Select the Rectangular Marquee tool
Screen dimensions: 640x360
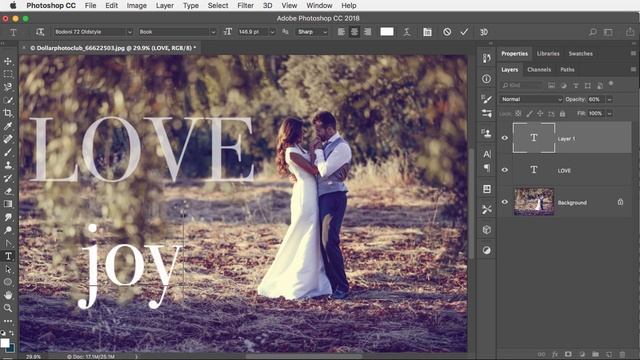point(8,74)
